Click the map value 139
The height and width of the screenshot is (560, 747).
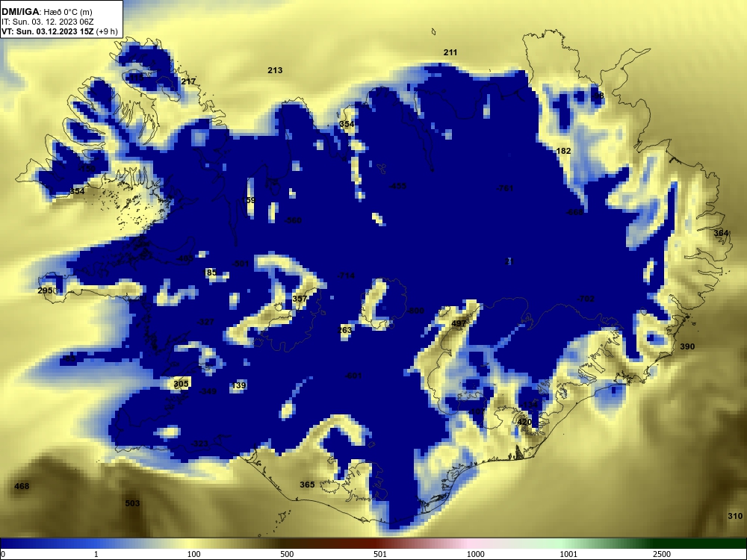tap(239, 385)
